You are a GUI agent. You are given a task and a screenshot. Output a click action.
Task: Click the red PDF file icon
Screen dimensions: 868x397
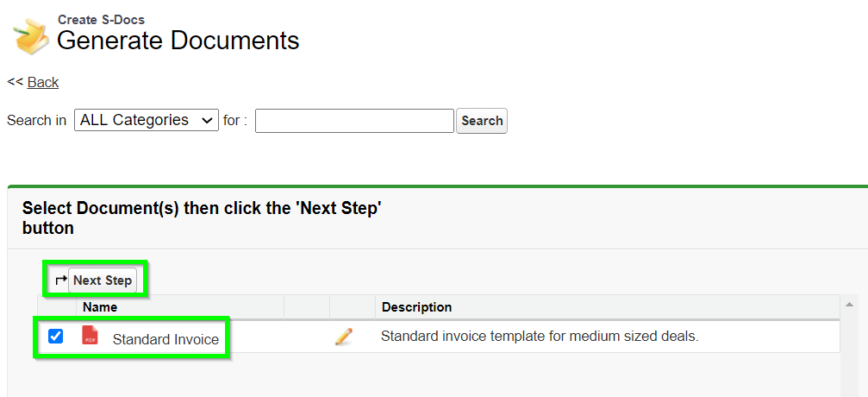click(90, 336)
